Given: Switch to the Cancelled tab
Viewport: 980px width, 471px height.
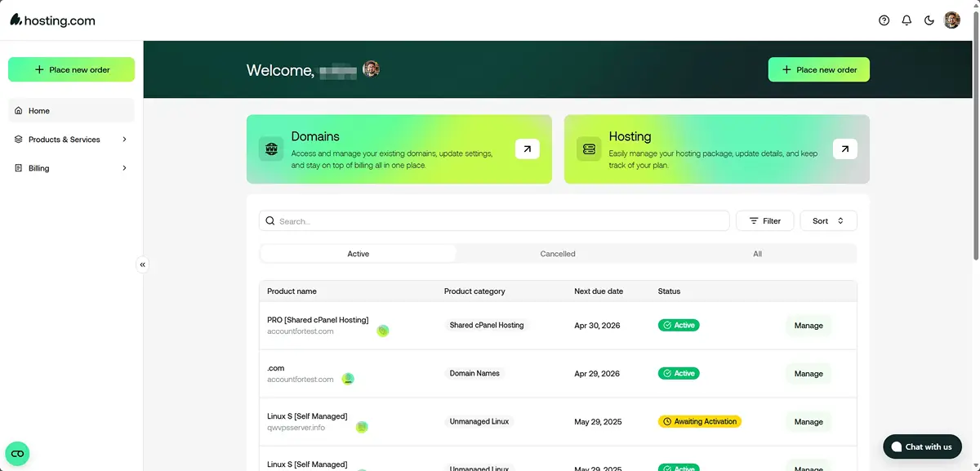Looking at the screenshot, I should 557,253.
